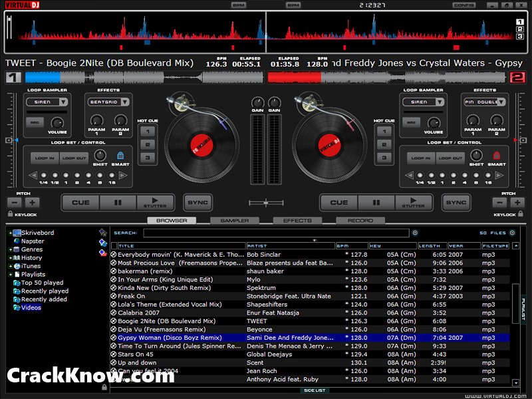Click the left turntable record label

point(202,146)
